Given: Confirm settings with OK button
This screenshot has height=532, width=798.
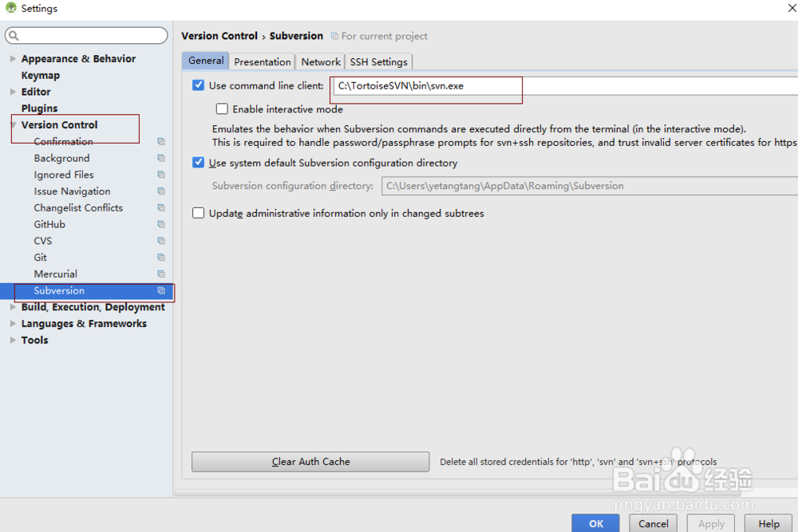Looking at the screenshot, I should point(595,523).
